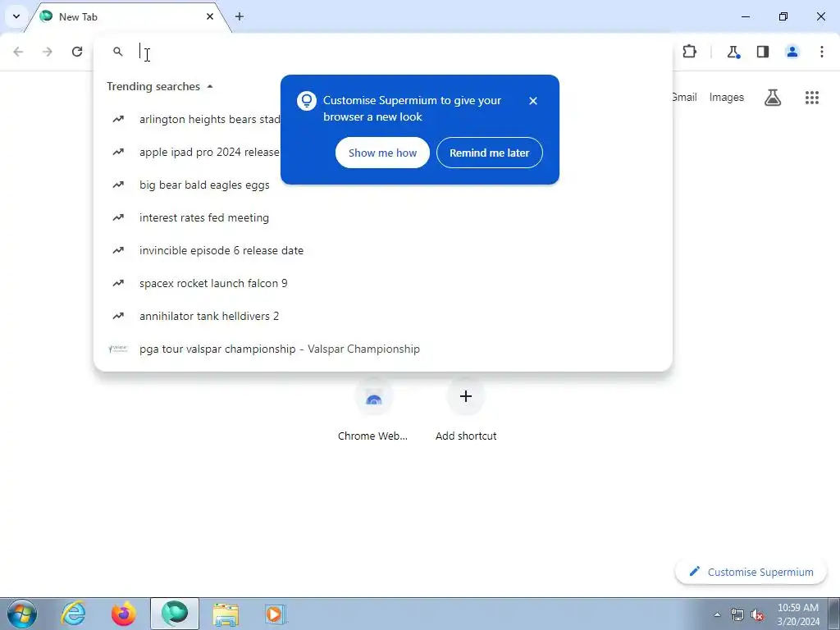840x630 pixels.
Task: Collapse the Trending searches section
Action: point(210,86)
